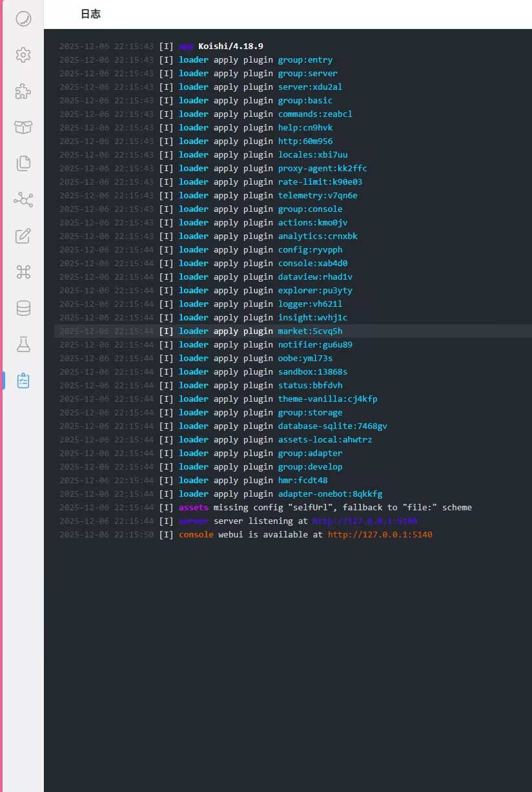Open the server listening 127.0.0.1:5140 link
Screen dimensions: 532x792
tap(360, 521)
